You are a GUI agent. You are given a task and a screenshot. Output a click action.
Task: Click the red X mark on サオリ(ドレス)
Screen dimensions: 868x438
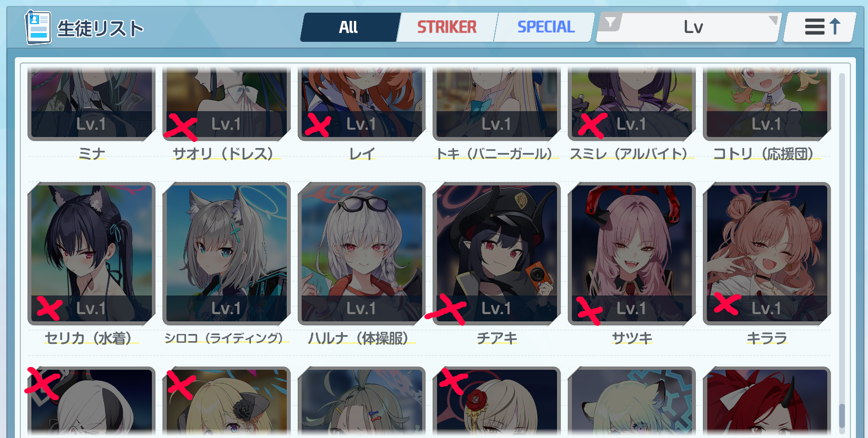pos(181,128)
